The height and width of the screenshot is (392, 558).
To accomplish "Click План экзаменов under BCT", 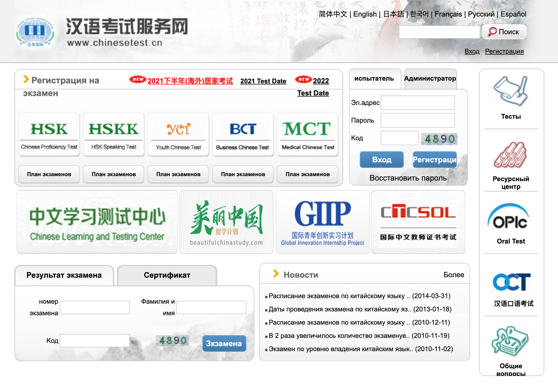I will click(x=243, y=174).
